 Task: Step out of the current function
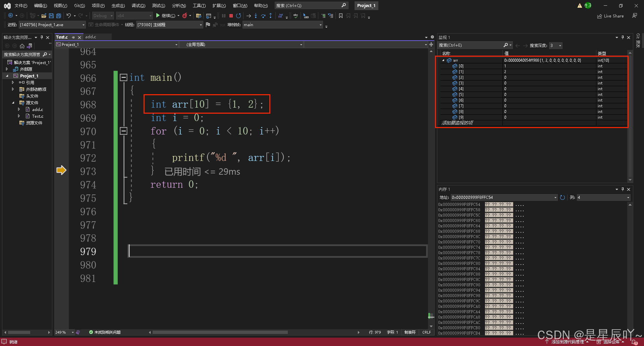[x=270, y=15]
